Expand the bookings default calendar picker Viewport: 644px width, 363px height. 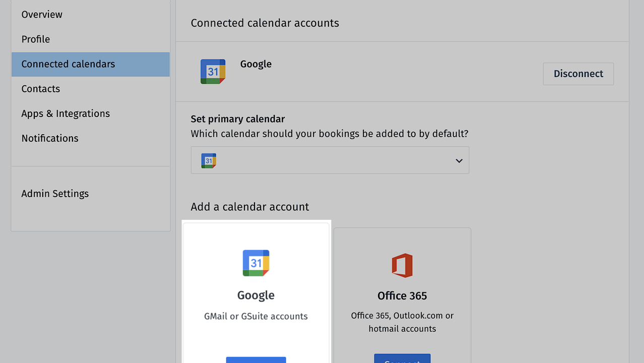point(330,160)
